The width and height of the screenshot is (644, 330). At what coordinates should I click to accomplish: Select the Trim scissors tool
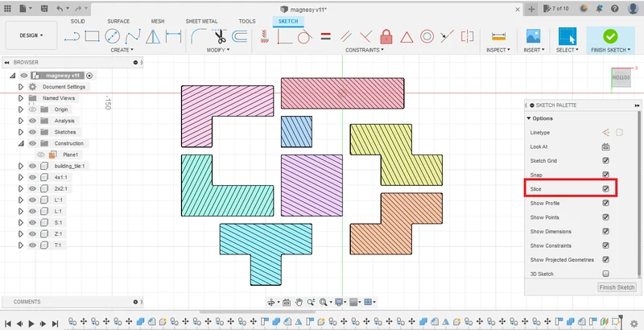point(220,36)
